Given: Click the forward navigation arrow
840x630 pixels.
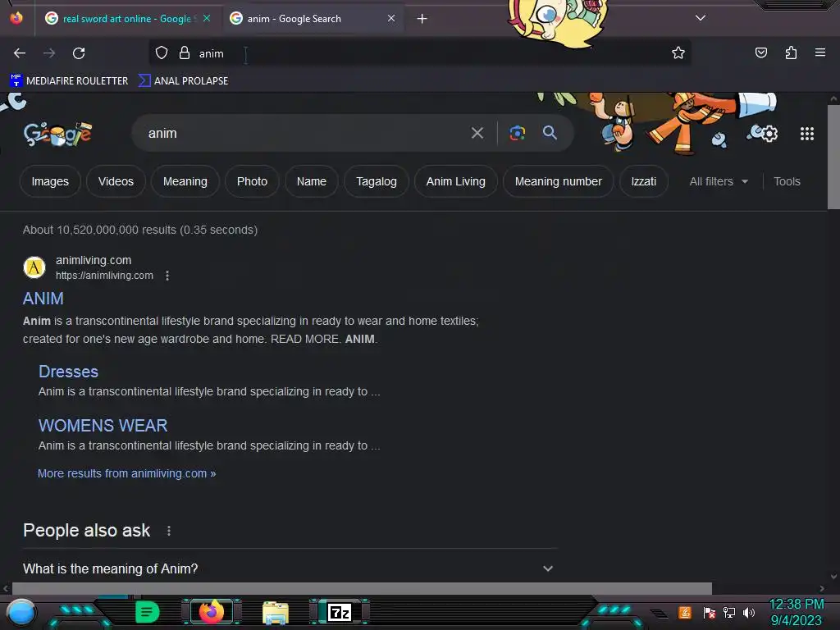Looking at the screenshot, I should [x=49, y=53].
